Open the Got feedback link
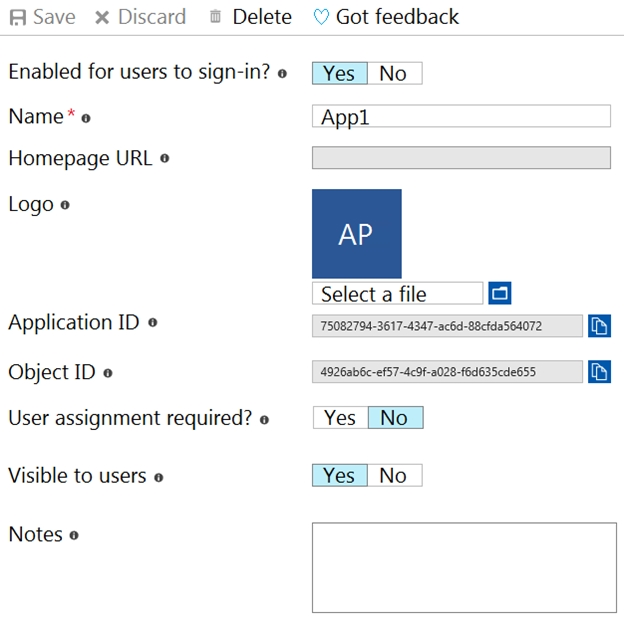Screen dimensions: 624x619 386,17
